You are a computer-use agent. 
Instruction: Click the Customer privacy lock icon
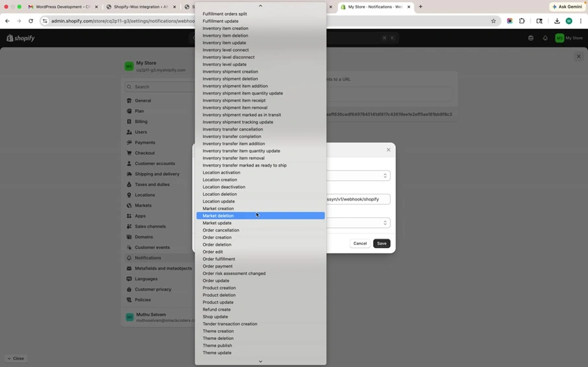(x=129, y=289)
